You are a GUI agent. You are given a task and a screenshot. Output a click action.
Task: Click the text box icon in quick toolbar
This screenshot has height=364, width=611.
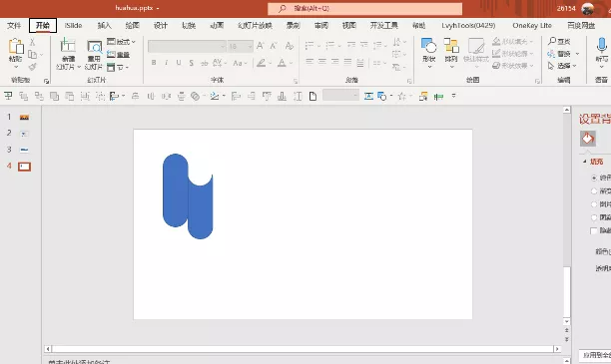click(368, 96)
